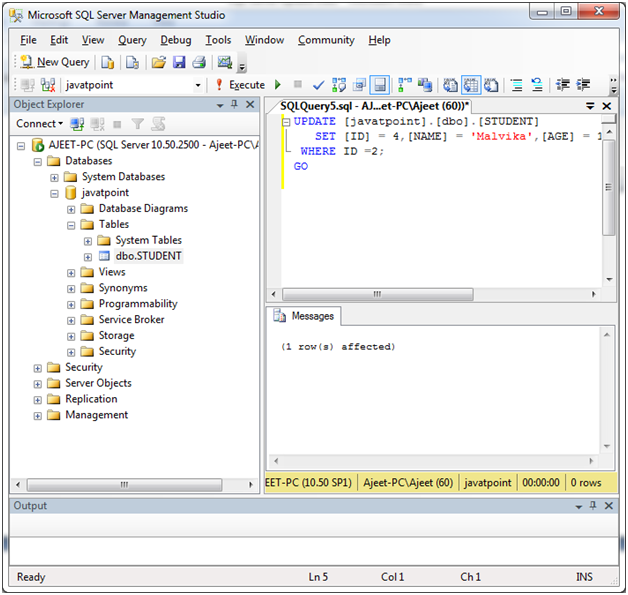The image size is (628, 595).
Task: Click the Object Explorer Filter funnel icon
Action: [137, 124]
